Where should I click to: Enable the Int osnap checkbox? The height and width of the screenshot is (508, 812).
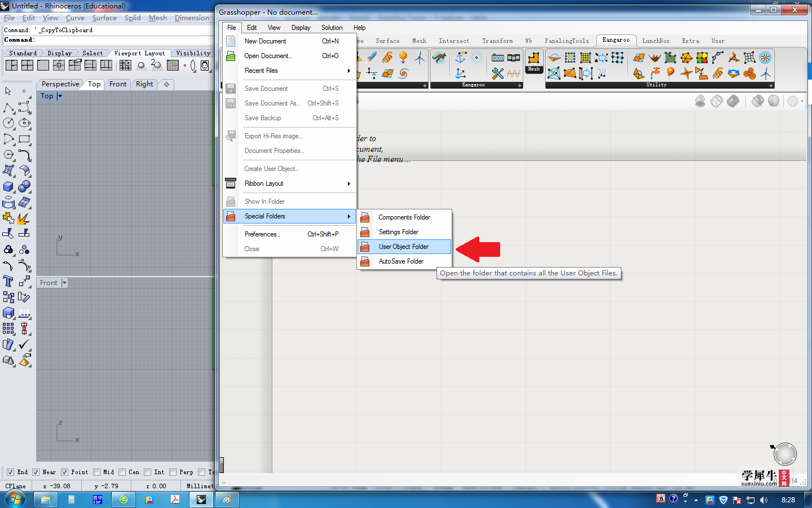(147, 472)
